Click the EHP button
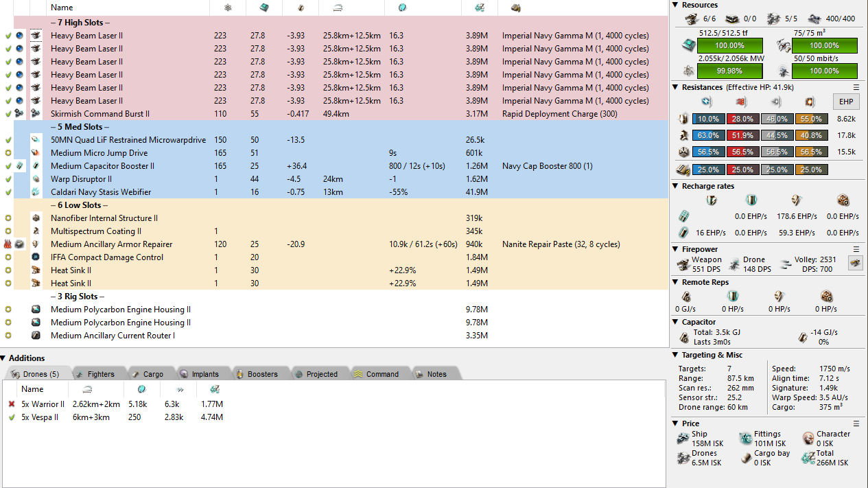 pos(845,102)
